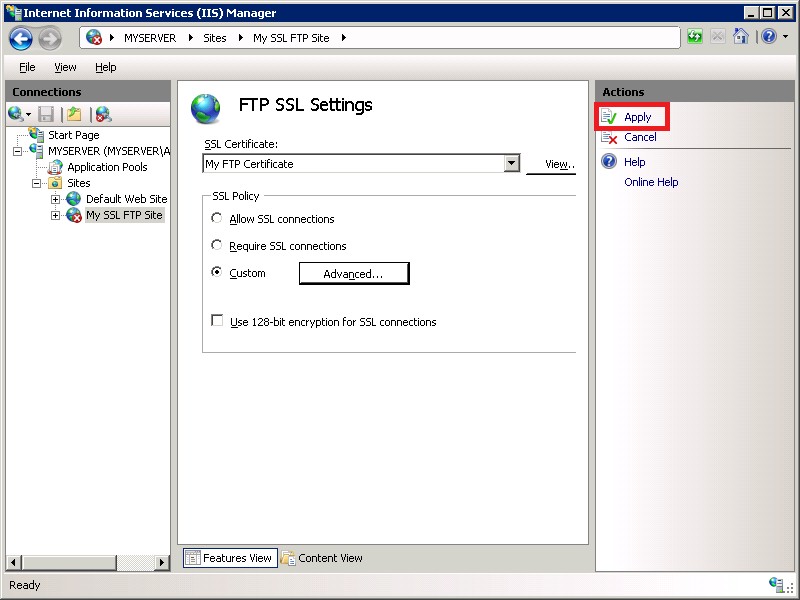Collapse the MYSERVER tree node
Image resolution: width=800 pixels, height=600 pixels.
(17, 152)
